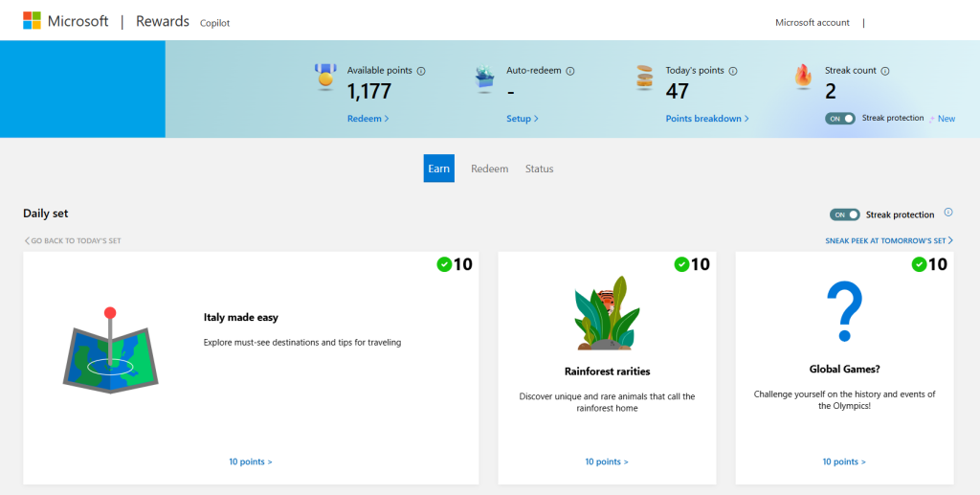This screenshot has height=495, width=980.
Task: Open the Points breakdown link
Action: click(x=707, y=118)
